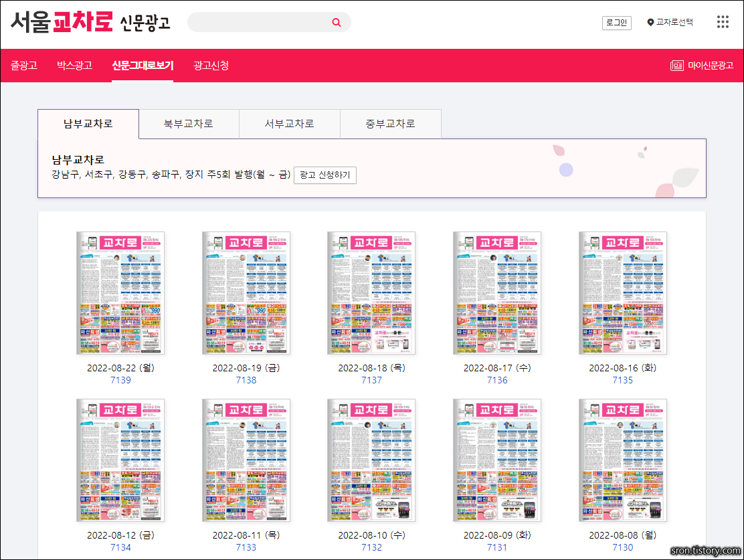Screen dimensions: 744x560
Task: Switch to the 중부교차로 tab
Action: [x=391, y=124]
